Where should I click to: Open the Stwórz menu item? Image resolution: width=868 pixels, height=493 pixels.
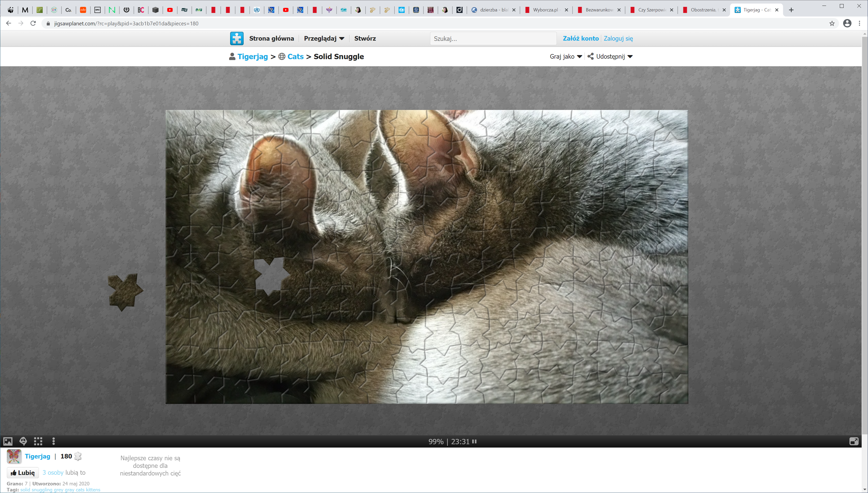(x=365, y=38)
